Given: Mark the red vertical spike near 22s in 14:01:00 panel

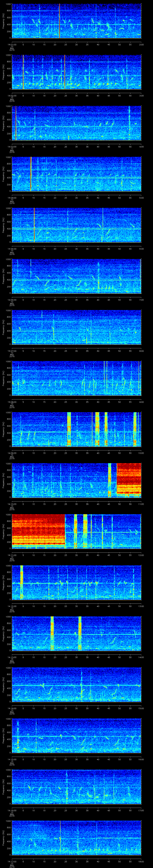Looking at the screenshot, I should coord(59,21).
